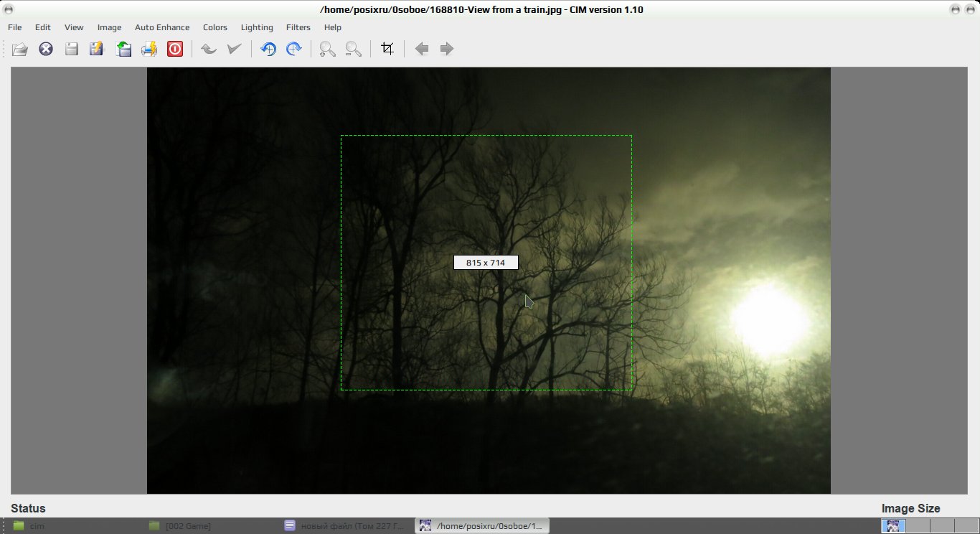Open the Filters menu
This screenshot has width=980, height=534.
pos(298,27)
